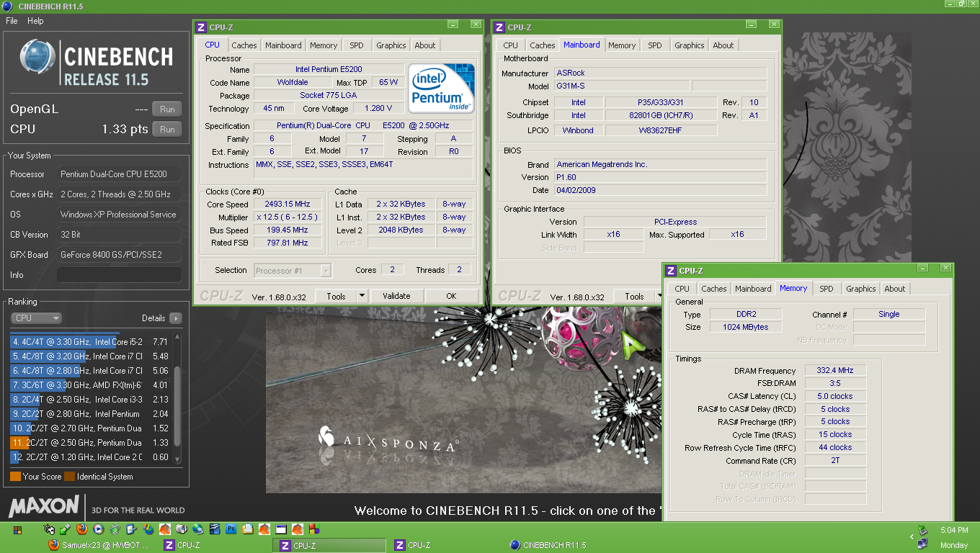
Task: Select ranking row 12 Intel Core 2 1.20 GHz
Action: click(x=90, y=457)
